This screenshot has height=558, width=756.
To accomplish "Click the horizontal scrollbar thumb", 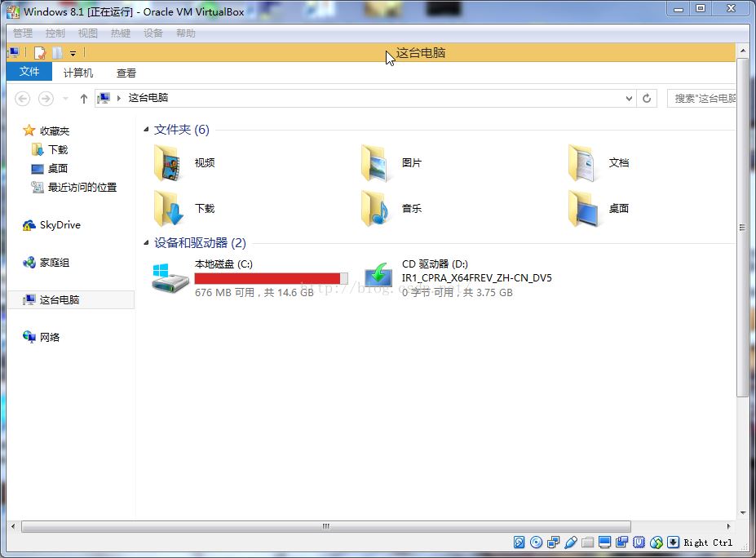I will 326,526.
